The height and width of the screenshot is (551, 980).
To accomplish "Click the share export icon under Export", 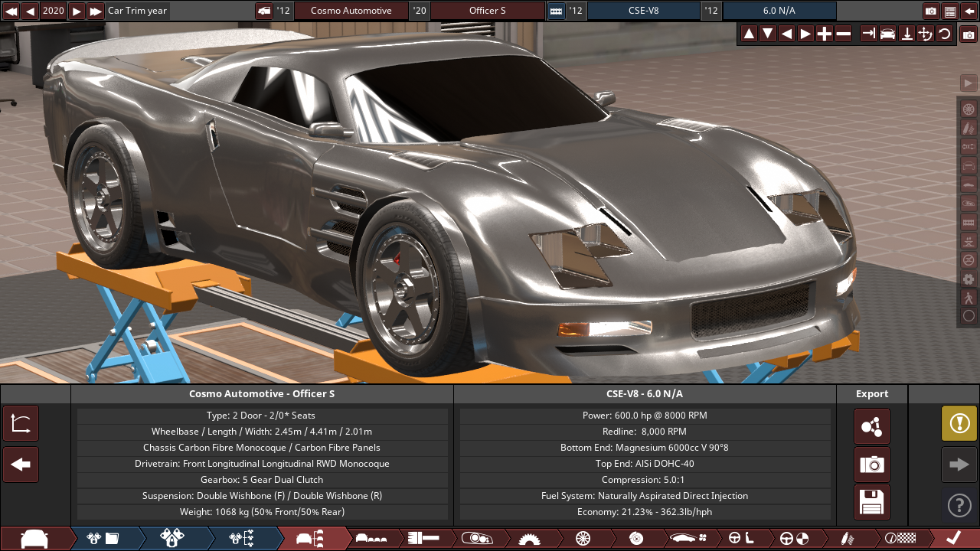I will point(872,426).
